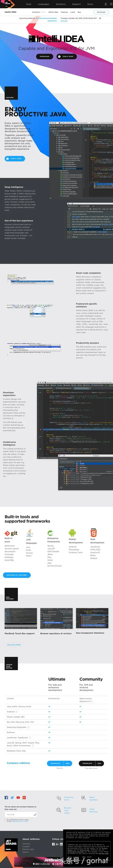
Task: Click DISCOVER ALL FEATURES button
Action: point(16,575)
